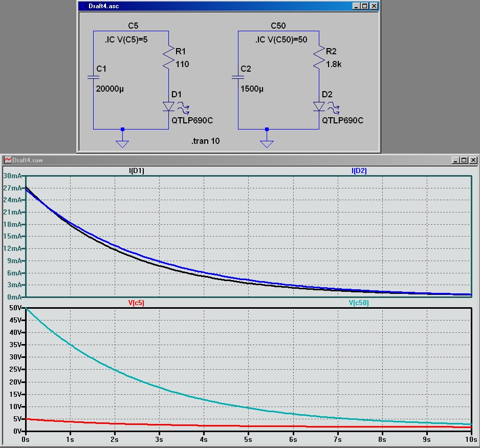The width and height of the screenshot is (480, 448).
Task: Select resistor R2 symbol in schematic
Action: pos(319,57)
